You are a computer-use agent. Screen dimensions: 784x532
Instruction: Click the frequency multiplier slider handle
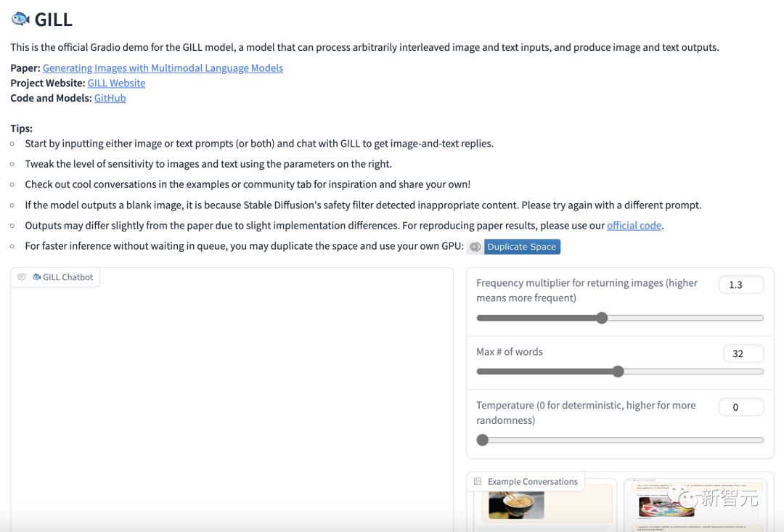pos(602,318)
